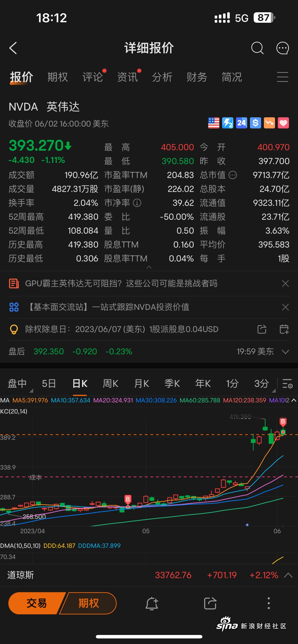Open 一站式跟踪NVDA投资价值 link
Screen dimensions: 298x644
point(140,307)
